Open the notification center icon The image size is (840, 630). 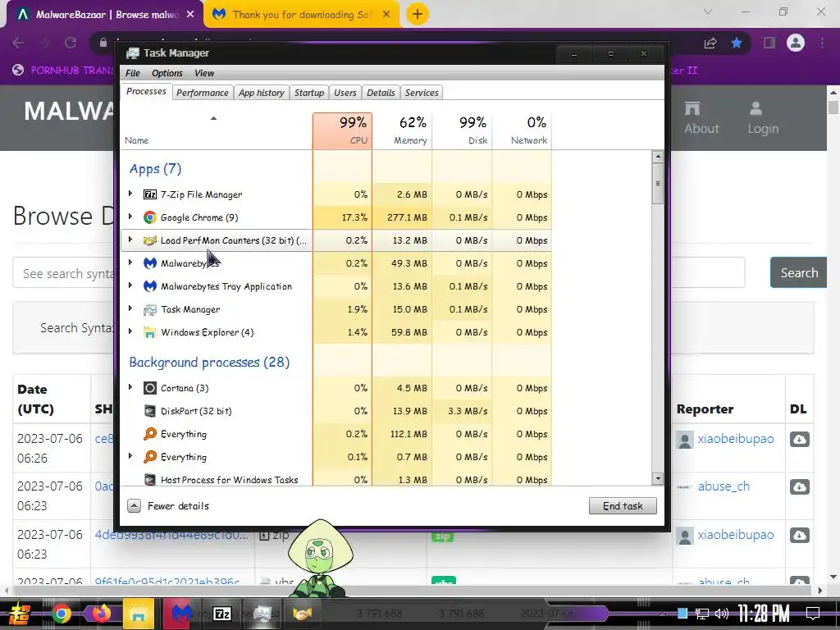[x=813, y=614]
